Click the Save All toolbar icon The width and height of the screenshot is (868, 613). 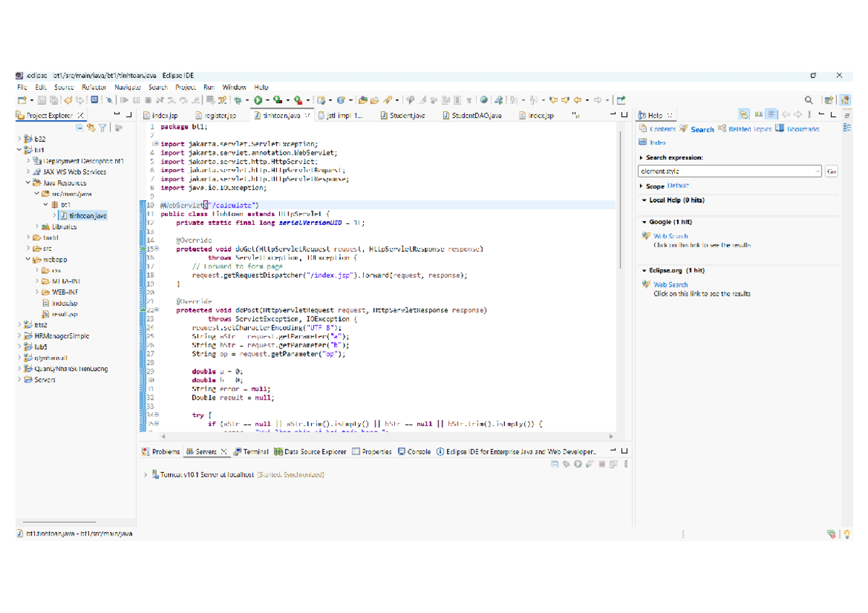tap(54, 100)
